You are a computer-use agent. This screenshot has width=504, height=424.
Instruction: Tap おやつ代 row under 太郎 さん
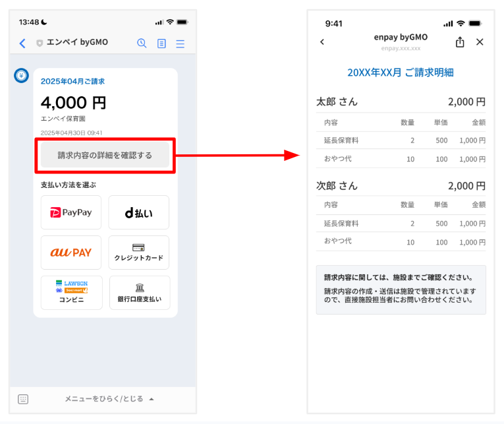[401, 159]
